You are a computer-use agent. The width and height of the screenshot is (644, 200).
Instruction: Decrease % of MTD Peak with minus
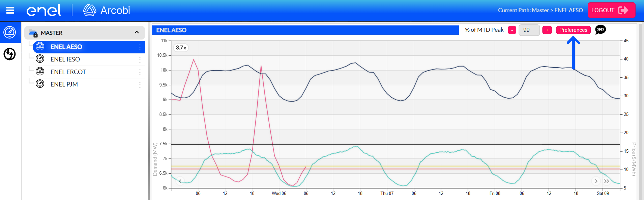[512, 30]
